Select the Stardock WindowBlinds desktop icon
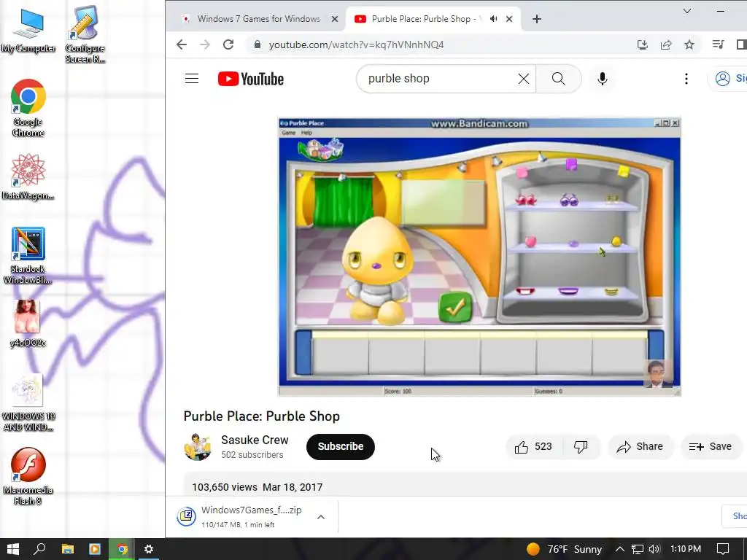 pos(28,256)
